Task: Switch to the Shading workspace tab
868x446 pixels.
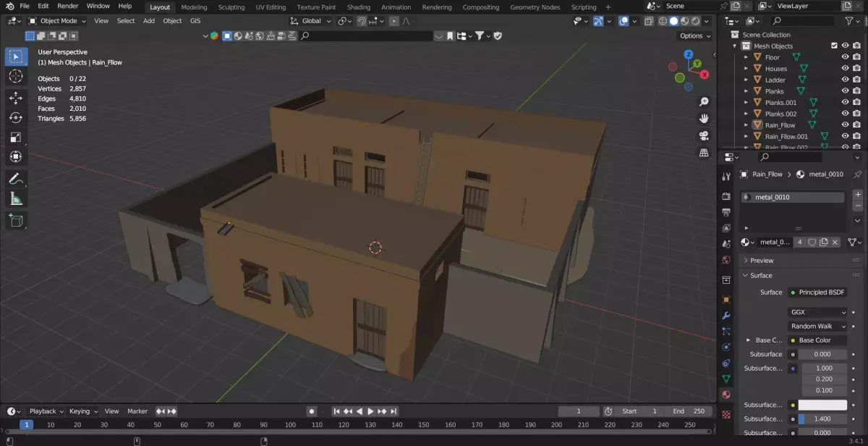Action: click(358, 7)
